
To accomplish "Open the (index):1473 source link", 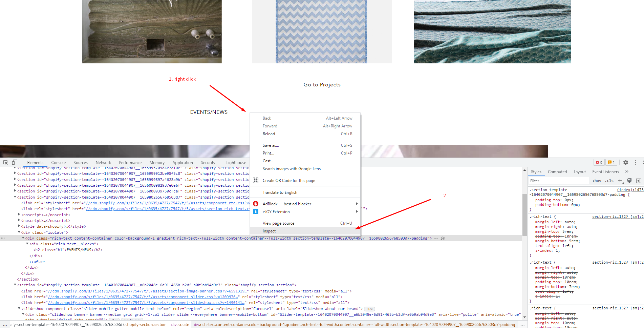I will tap(630, 190).
